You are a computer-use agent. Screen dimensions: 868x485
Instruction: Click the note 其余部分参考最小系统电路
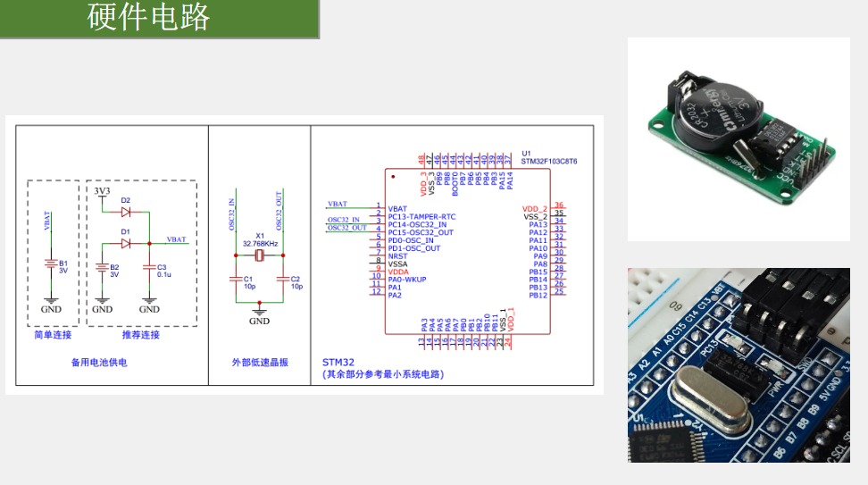pyautogui.click(x=383, y=374)
